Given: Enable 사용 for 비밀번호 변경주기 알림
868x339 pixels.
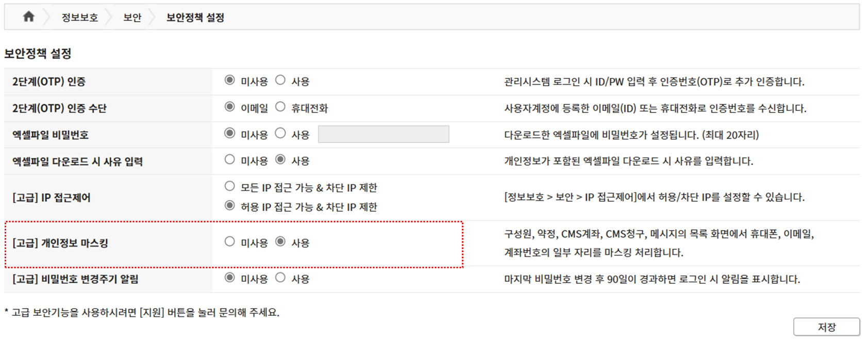Looking at the screenshot, I should click(280, 278).
